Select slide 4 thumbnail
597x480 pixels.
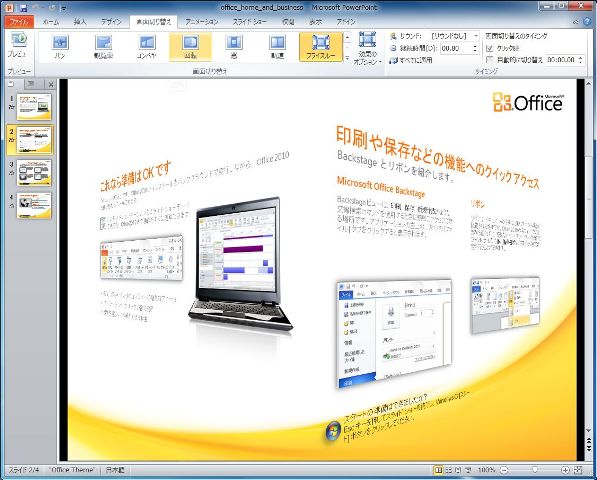34,206
